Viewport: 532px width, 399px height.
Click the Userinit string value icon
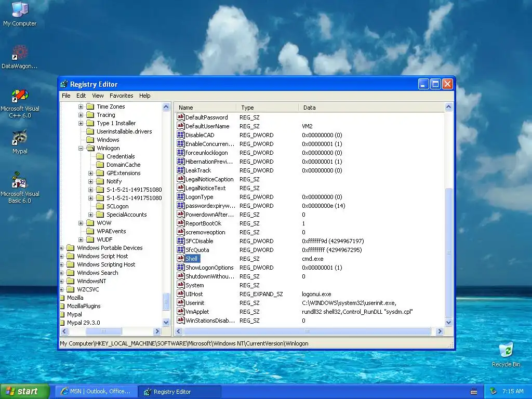tap(180, 302)
